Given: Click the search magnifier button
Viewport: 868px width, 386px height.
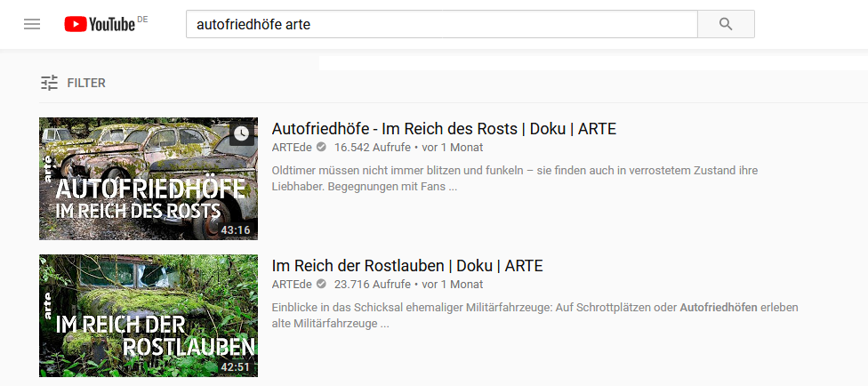Looking at the screenshot, I should pyautogui.click(x=726, y=24).
